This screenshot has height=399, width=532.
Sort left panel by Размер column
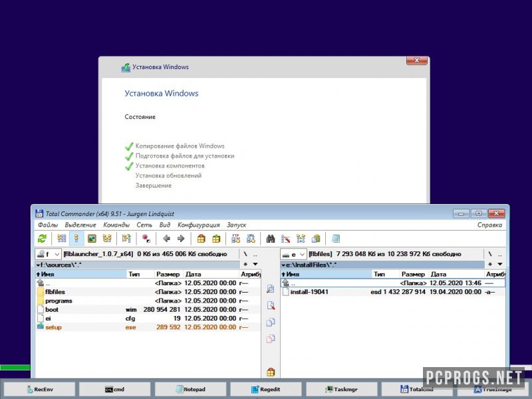click(x=169, y=274)
